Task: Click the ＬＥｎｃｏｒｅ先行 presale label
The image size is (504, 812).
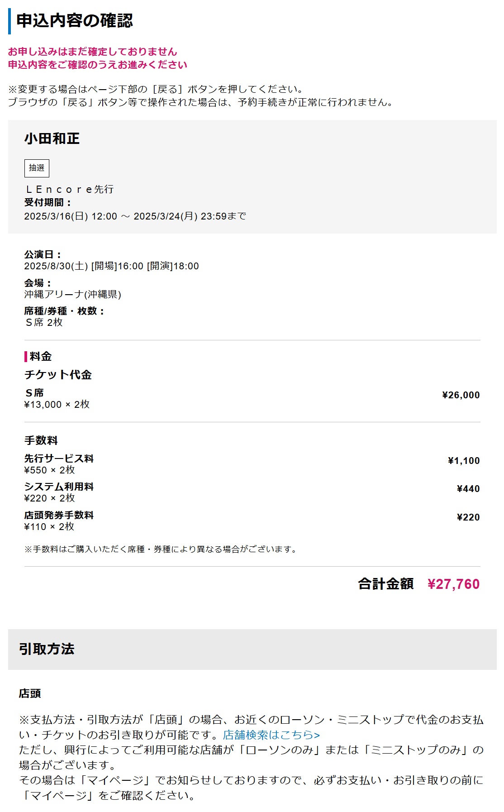Action: point(69,189)
